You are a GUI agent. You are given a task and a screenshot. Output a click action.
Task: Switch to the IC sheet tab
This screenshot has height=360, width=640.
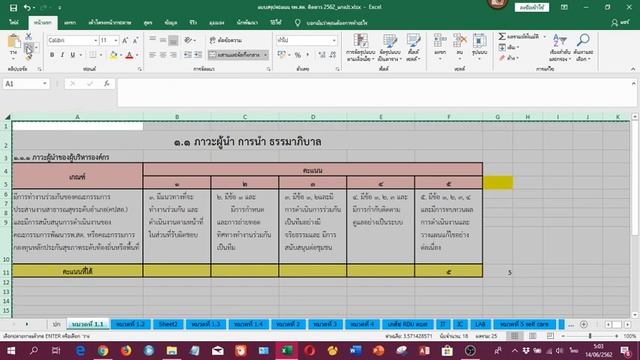coord(460,324)
